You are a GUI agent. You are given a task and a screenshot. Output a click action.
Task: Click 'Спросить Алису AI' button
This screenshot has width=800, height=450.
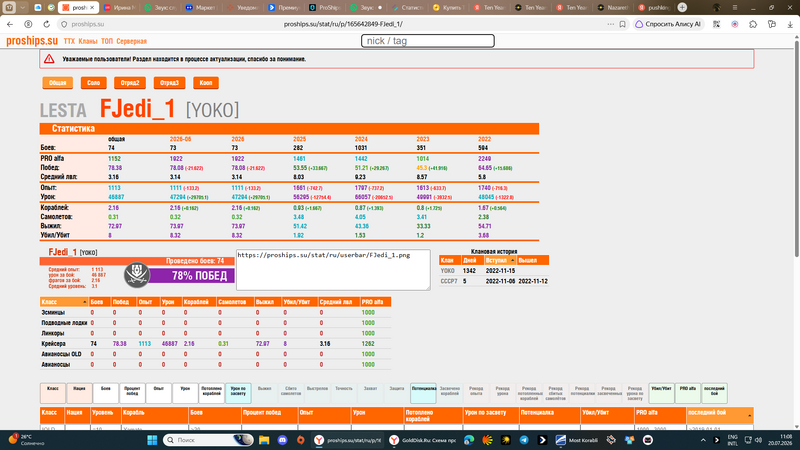668,24
